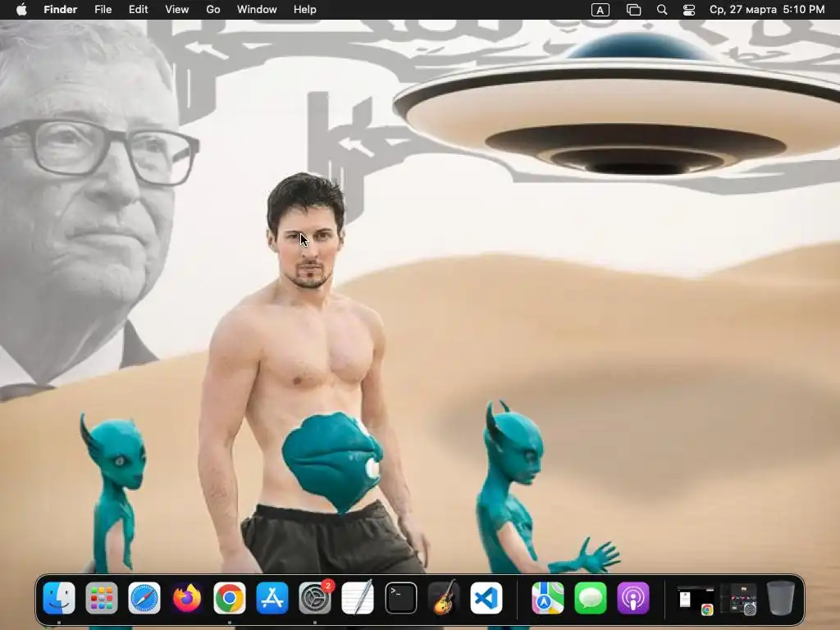Launch Firefox from the Dock
The image size is (840, 630).
(187, 598)
